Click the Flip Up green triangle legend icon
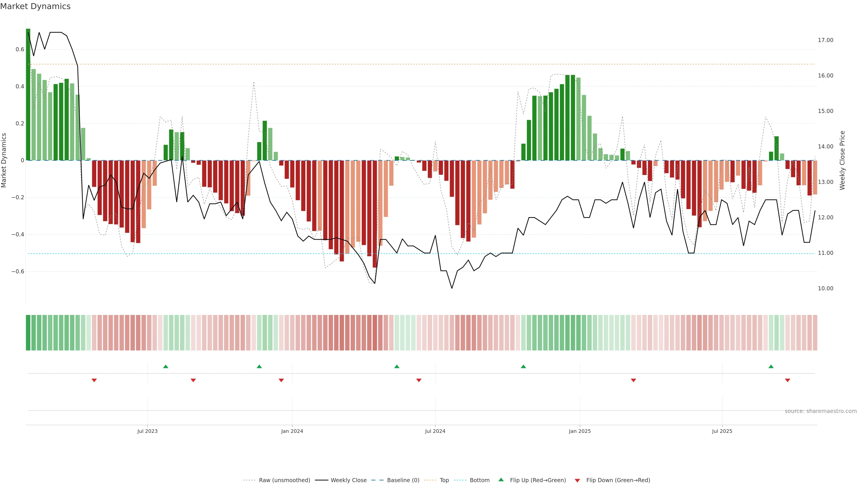Image resolution: width=868 pixels, height=488 pixels. (x=501, y=480)
